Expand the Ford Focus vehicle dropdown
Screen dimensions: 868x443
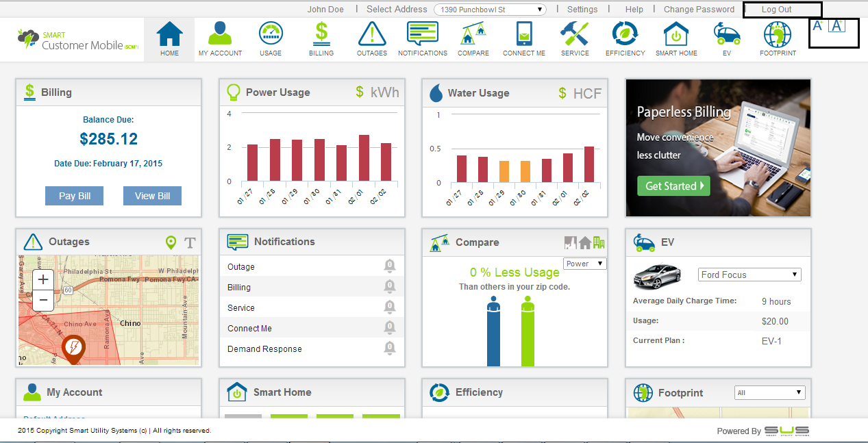point(749,275)
